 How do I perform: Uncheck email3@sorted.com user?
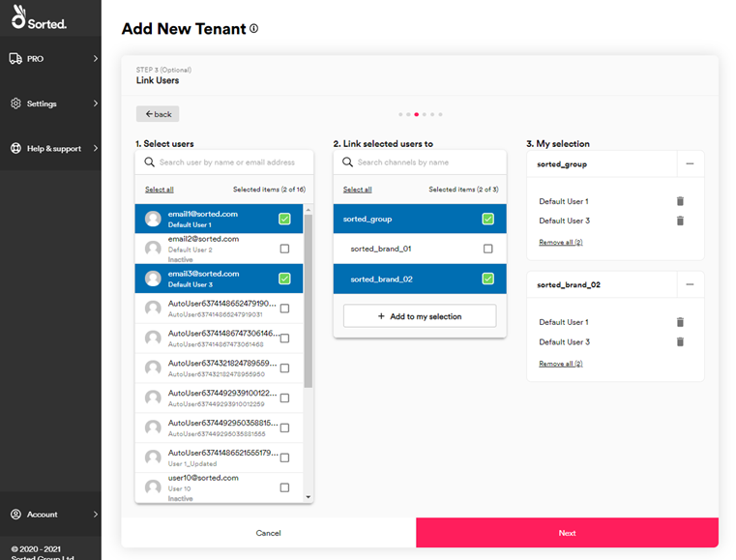(x=284, y=279)
